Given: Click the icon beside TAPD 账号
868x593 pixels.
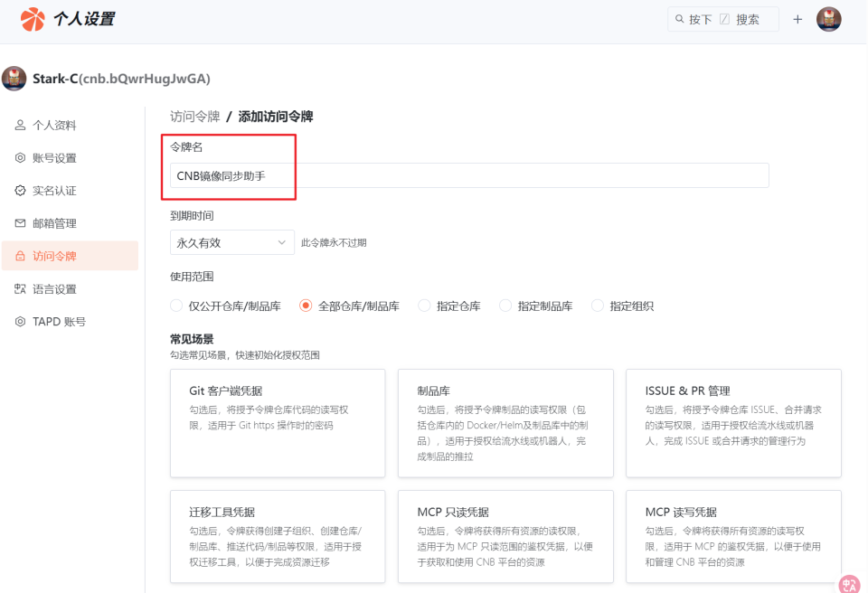Looking at the screenshot, I should pyautogui.click(x=20, y=321).
